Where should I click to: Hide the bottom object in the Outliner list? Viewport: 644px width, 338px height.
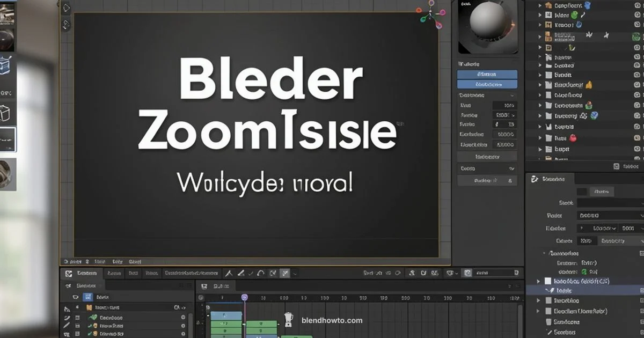coord(636,157)
